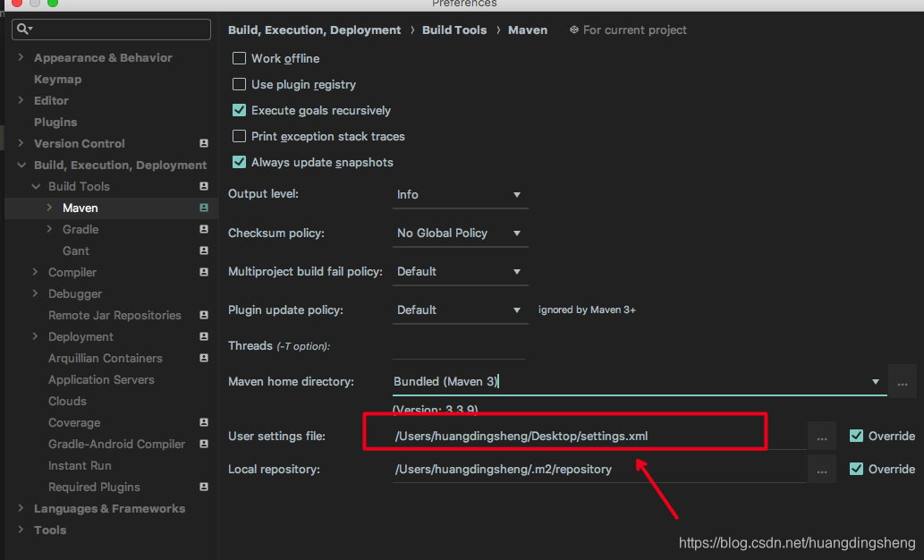This screenshot has height=560, width=924.
Task: Enable the Work offline checkbox
Action: [x=239, y=58]
